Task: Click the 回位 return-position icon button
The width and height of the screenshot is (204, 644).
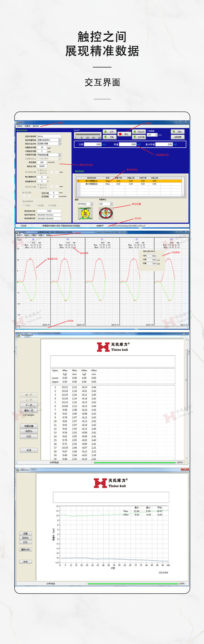Action: point(177,132)
